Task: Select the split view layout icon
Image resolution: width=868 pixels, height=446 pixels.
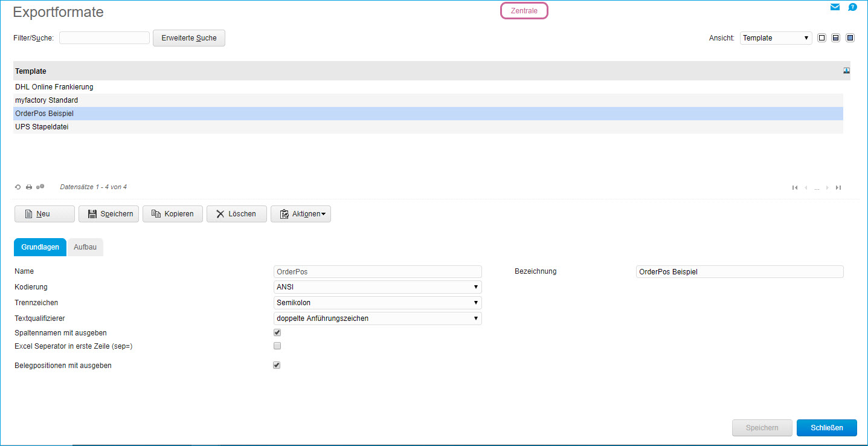Action: pos(836,37)
